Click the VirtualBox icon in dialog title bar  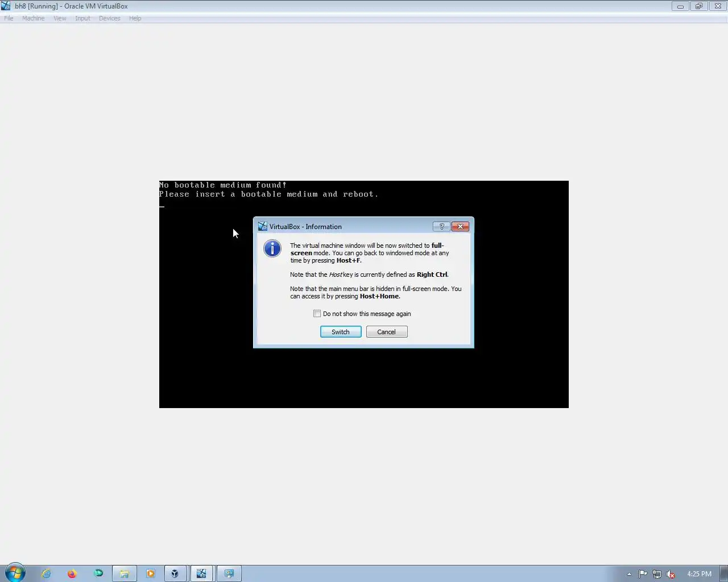263,226
